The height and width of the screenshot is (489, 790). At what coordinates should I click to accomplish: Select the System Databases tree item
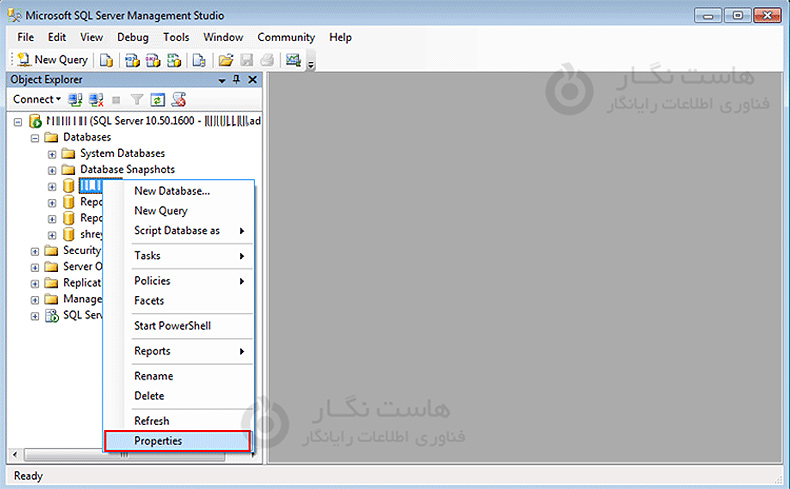pyautogui.click(x=122, y=154)
